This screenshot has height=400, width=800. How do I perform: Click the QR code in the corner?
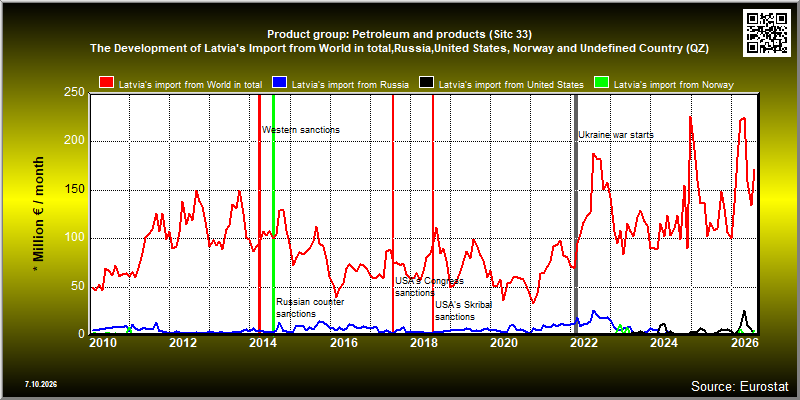767,32
